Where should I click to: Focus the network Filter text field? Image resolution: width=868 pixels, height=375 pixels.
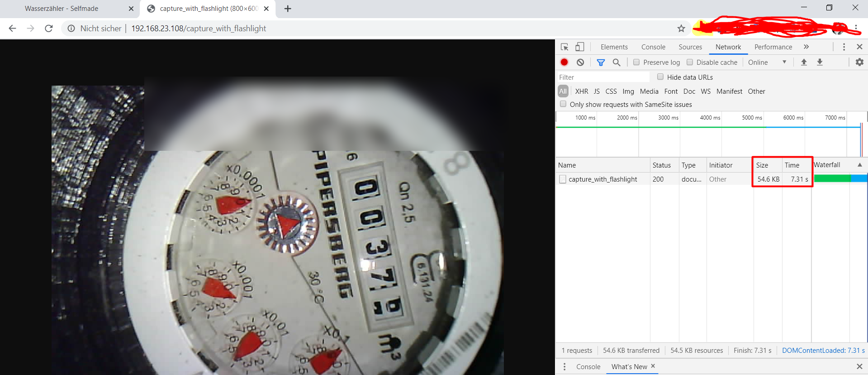coord(604,77)
